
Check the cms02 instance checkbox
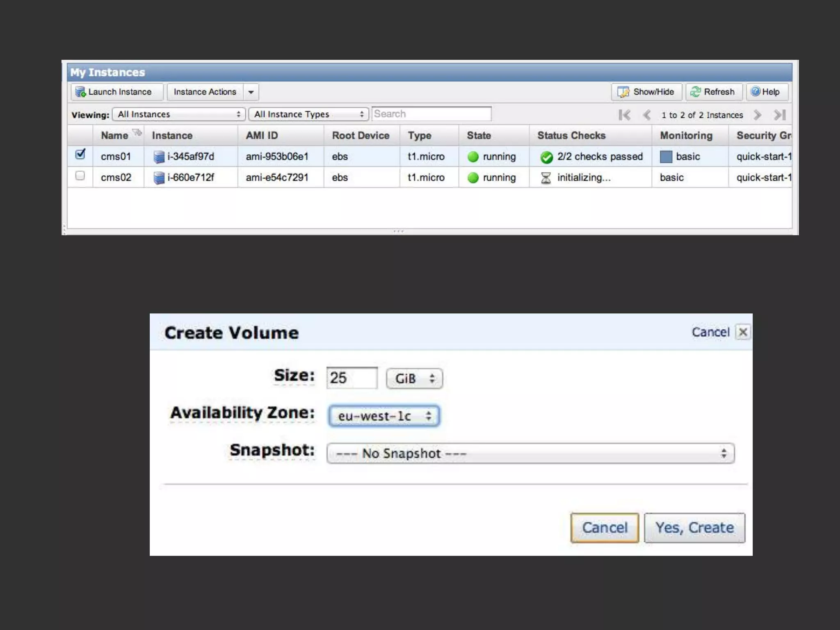tap(80, 176)
